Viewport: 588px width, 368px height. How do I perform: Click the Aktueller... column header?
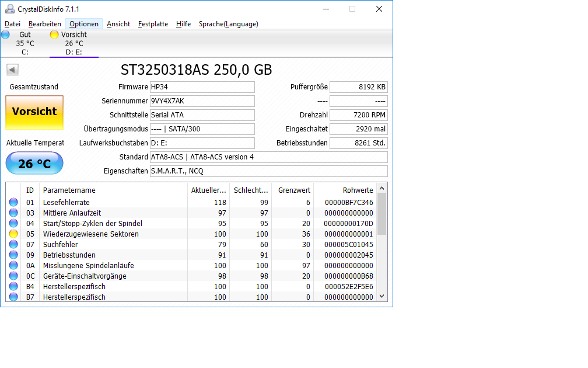(x=208, y=190)
